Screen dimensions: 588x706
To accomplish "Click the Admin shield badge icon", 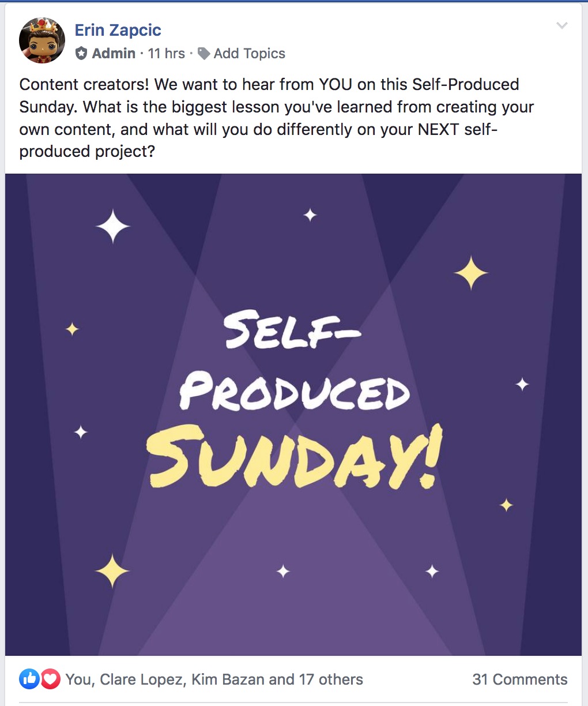I will click(x=82, y=54).
